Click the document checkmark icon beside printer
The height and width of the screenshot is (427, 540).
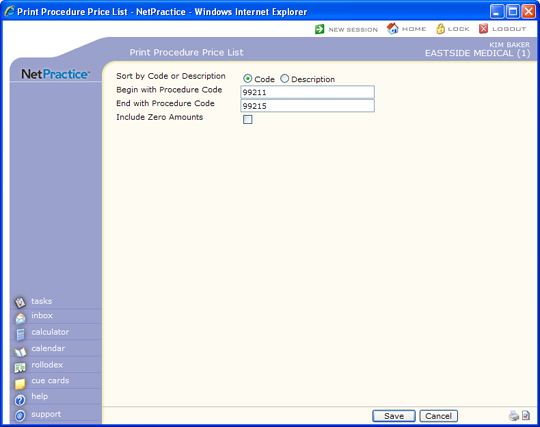click(526, 415)
